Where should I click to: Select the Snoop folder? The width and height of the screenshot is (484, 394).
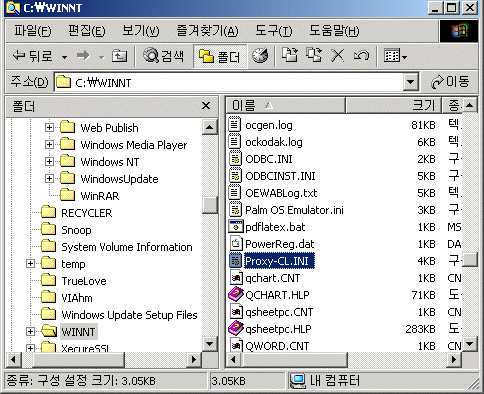tap(76, 230)
